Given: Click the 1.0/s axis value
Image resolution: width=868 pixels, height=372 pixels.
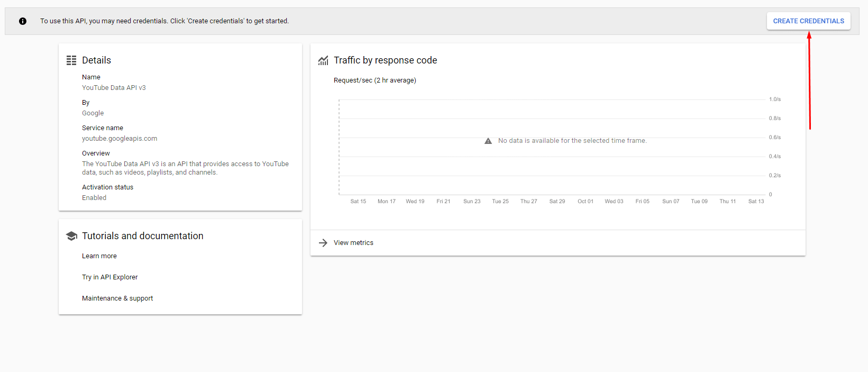Looking at the screenshot, I should coord(775,99).
